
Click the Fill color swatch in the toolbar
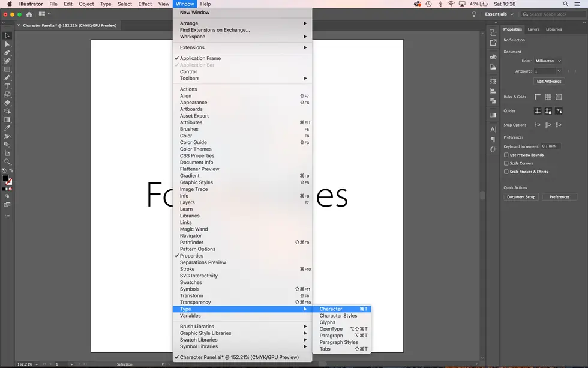(5, 178)
